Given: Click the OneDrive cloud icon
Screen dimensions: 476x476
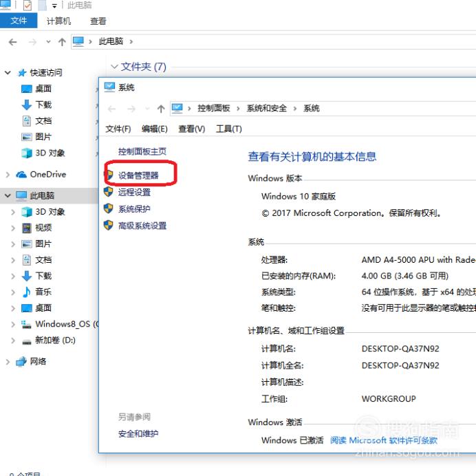Looking at the screenshot, I should [21, 175].
